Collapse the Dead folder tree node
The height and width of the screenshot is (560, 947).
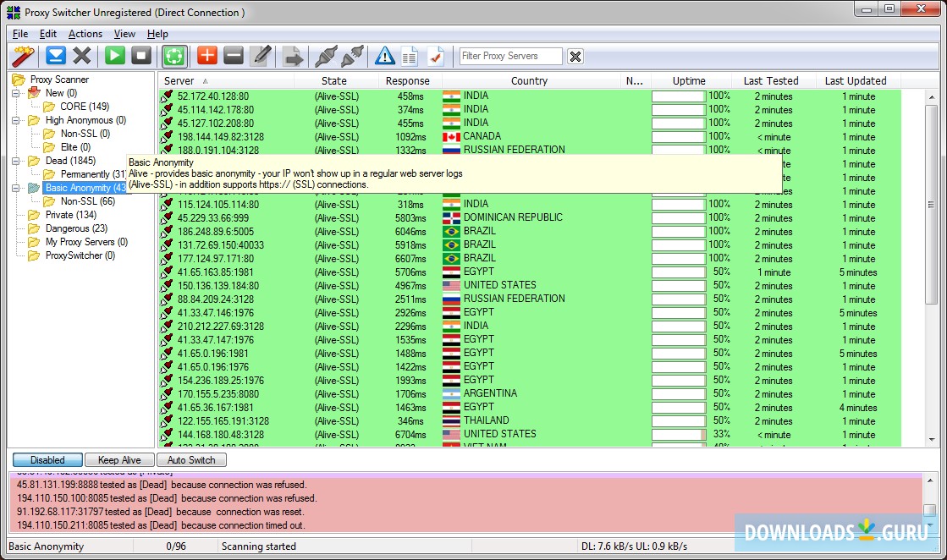pos(16,161)
